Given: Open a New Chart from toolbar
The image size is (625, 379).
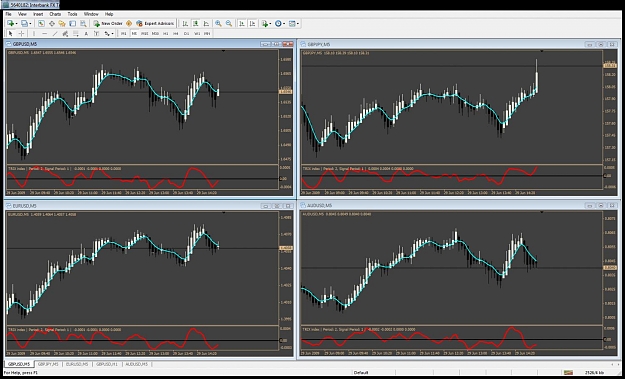Looking at the screenshot, I should (x=10, y=24).
